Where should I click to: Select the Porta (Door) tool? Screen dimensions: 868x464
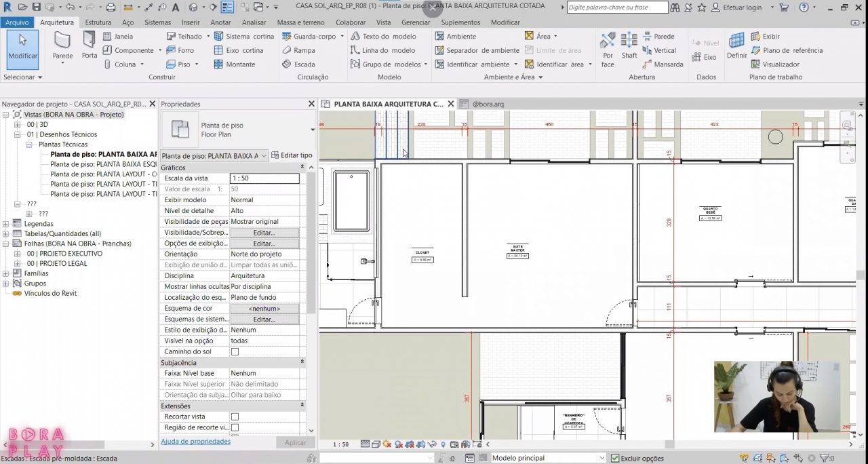89,47
